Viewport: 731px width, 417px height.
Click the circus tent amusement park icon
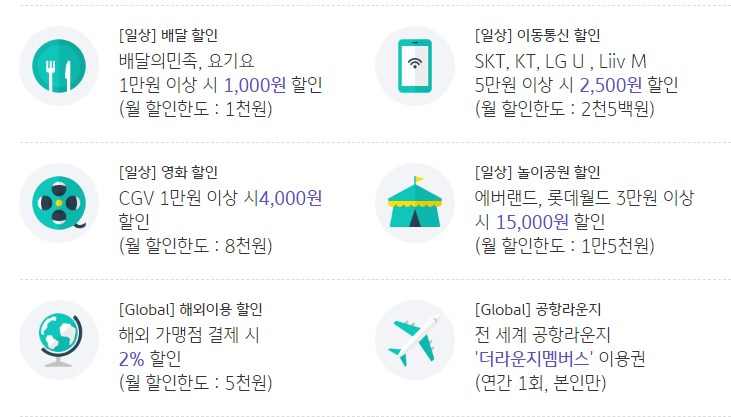tap(415, 203)
